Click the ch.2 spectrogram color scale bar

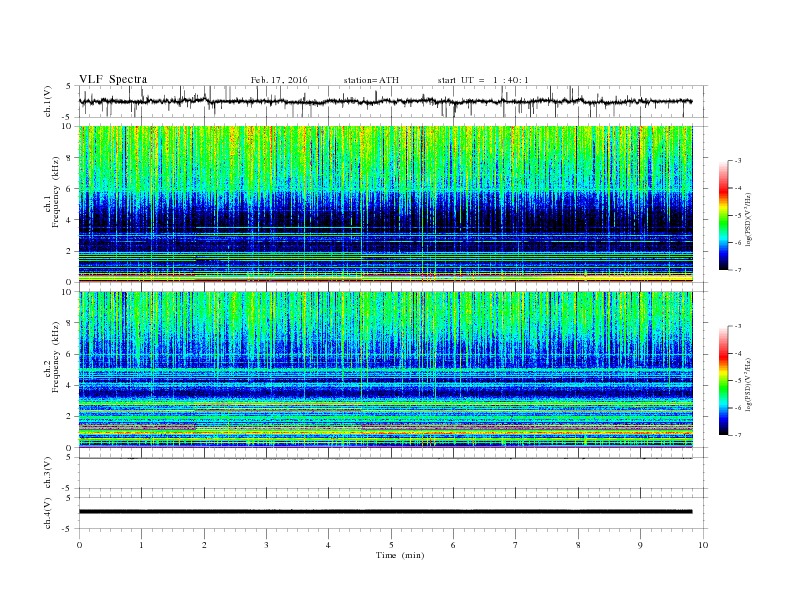coord(724,380)
